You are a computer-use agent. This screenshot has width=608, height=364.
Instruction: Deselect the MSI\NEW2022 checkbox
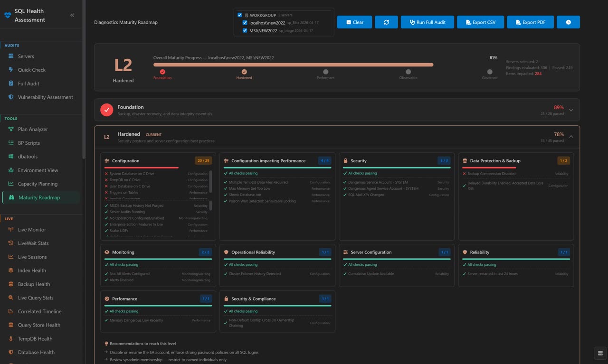pyautogui.click(x=244, y=30)
